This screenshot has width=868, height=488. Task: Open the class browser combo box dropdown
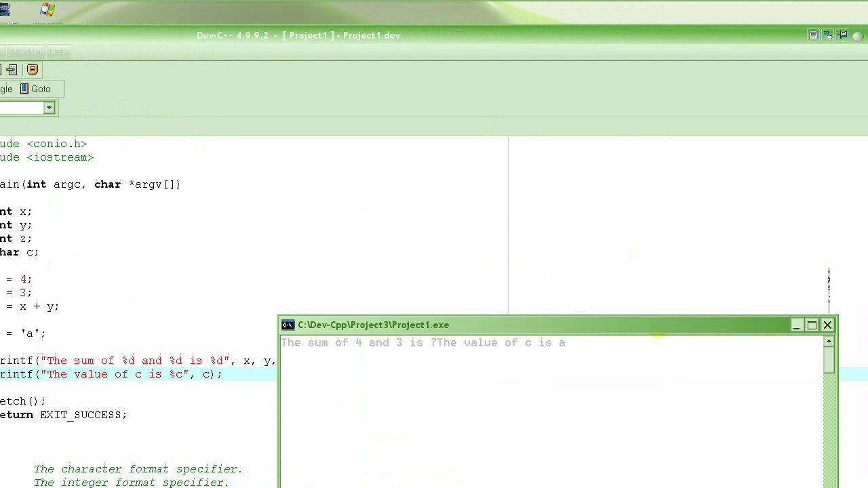(49, 108)
